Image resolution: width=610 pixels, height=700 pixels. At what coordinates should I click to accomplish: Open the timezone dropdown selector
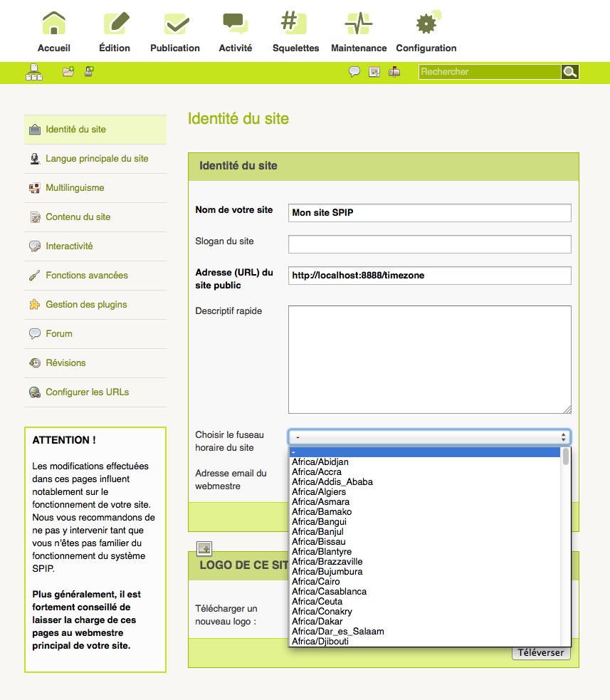point(429,437)
